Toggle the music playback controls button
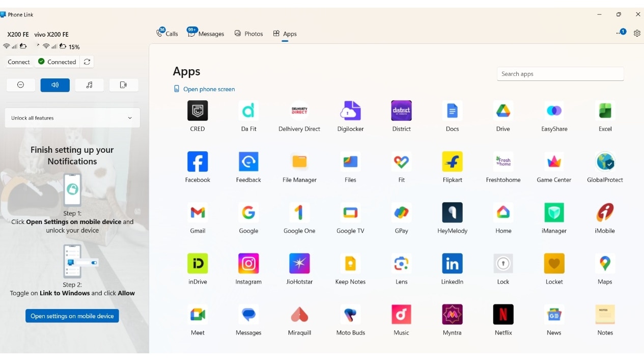The image size is (644, 362). 89,85
